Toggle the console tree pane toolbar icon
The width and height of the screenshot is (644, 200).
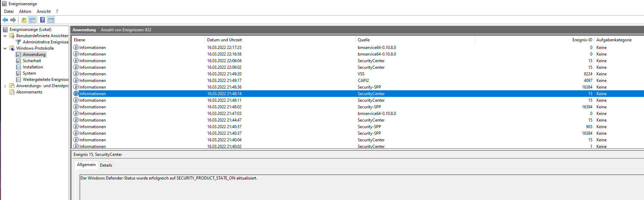tap(32, 20)
